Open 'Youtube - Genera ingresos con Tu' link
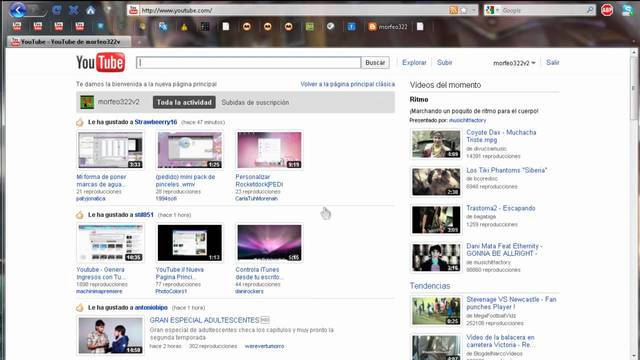Screen dimensions: 640x360 101,273
